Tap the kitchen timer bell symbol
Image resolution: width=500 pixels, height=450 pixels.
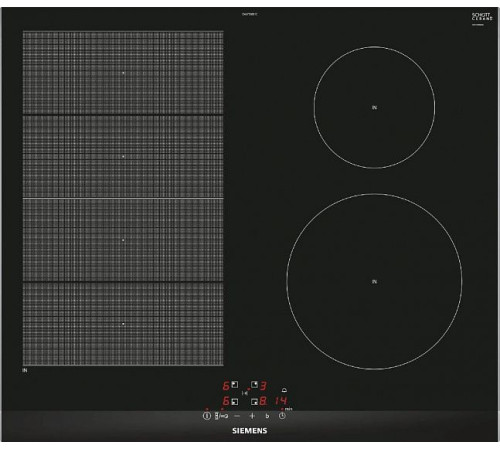point(284,390)
